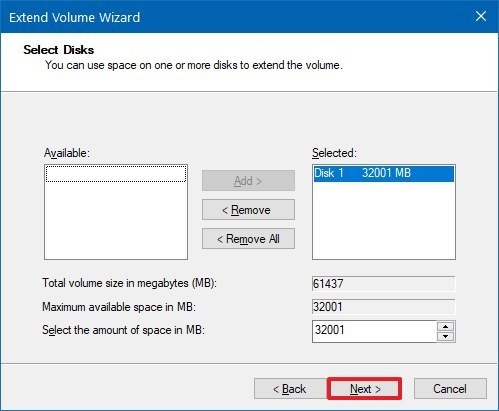Click the Extend Volume Wizard title bar
Image resolution: width=499 pixels, height=411 pixels.
(x=233, y=17)
